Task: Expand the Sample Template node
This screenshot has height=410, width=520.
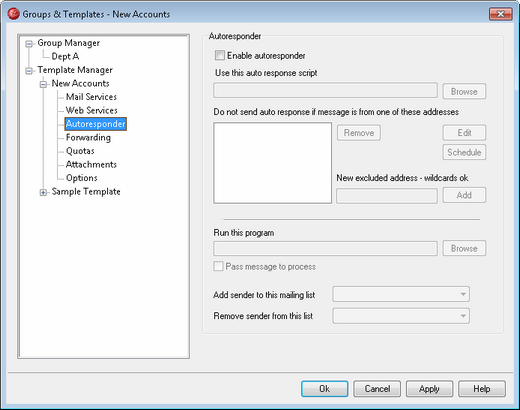Action: (43, 192)
